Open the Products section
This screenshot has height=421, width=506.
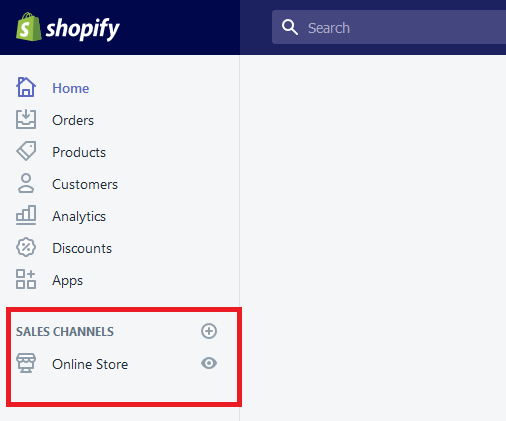79,152
